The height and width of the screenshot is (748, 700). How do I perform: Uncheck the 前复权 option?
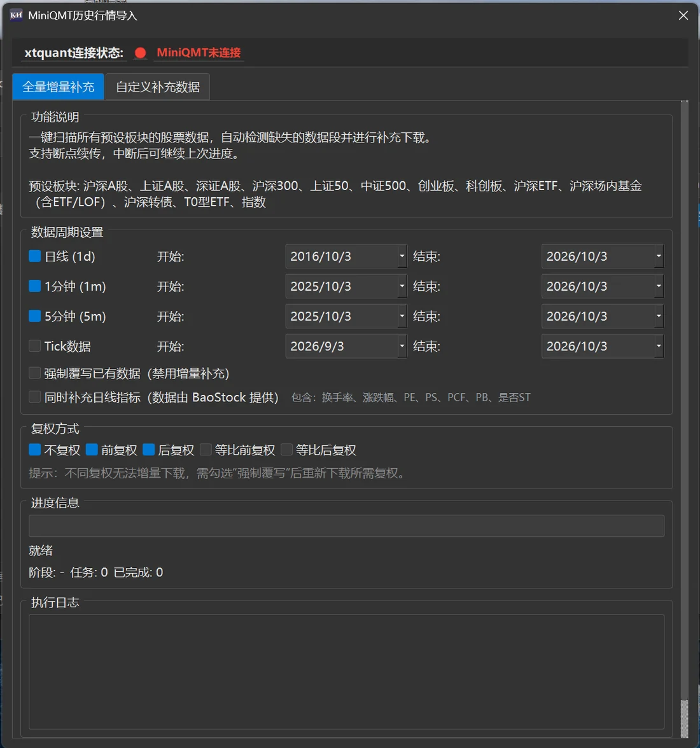click(92, 450)
